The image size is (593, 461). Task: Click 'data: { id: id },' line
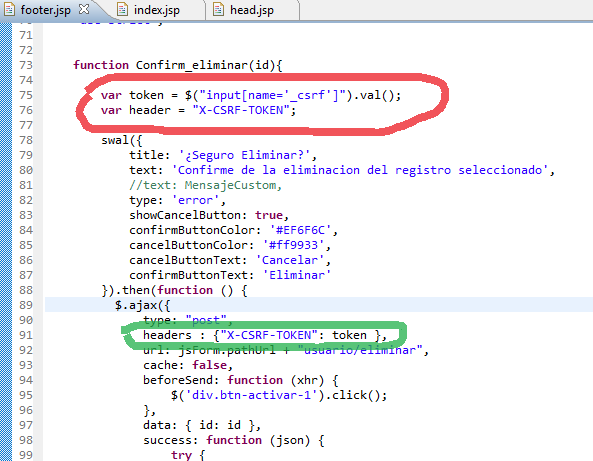(202, 425)
